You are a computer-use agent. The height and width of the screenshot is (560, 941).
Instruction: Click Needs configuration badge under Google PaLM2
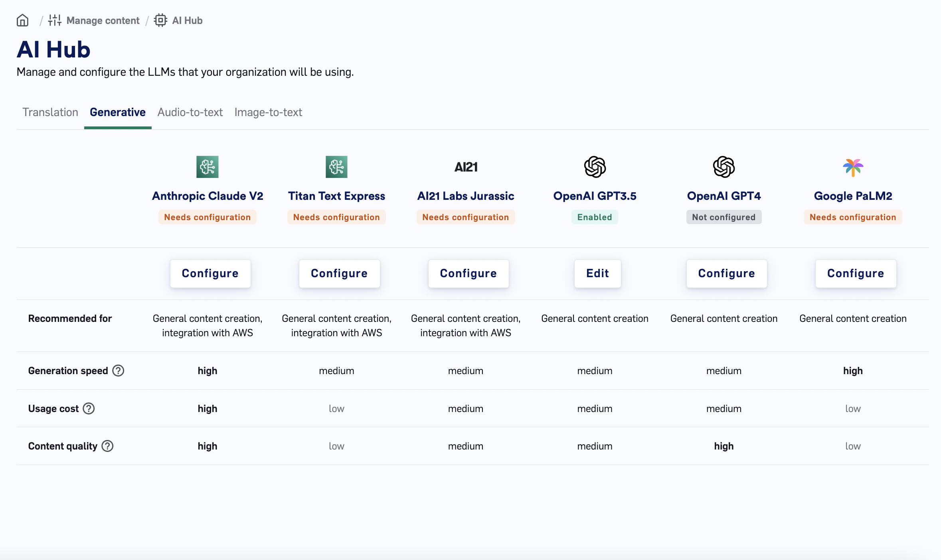click(853, 217)
